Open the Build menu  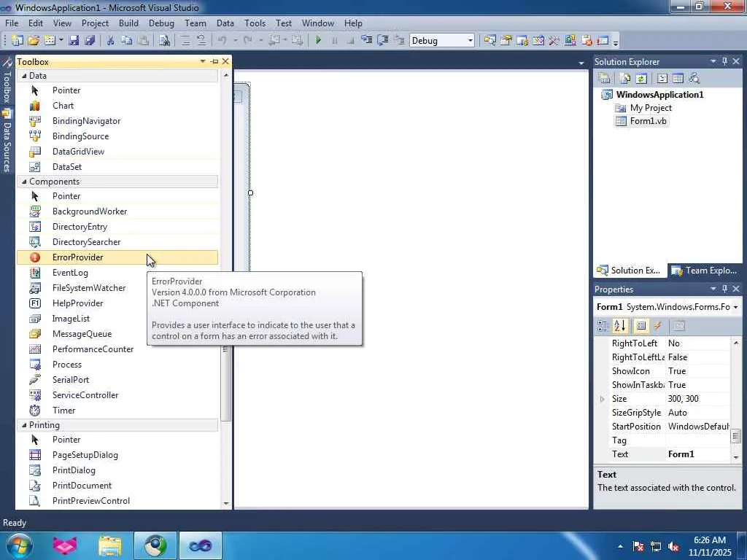128,23
